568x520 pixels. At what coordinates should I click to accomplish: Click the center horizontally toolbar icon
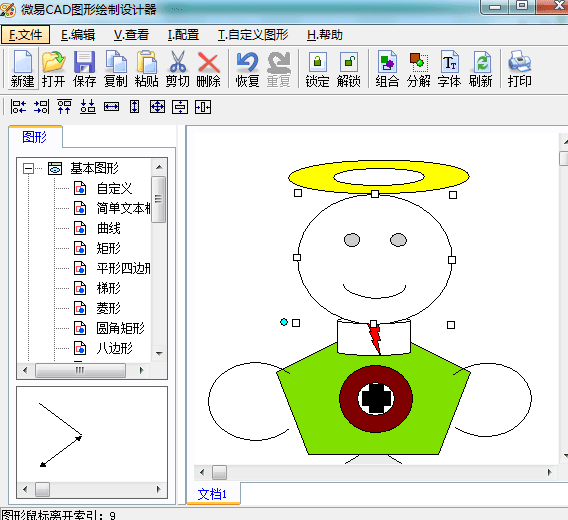click(203, 107)
